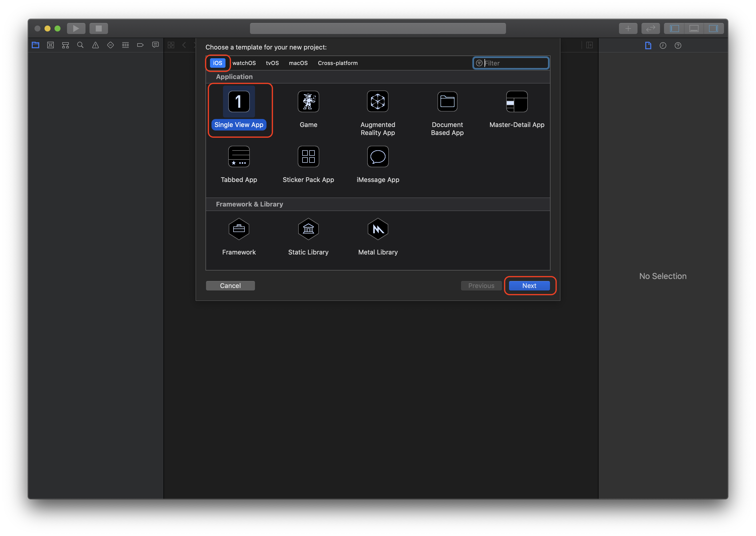Open the Quick Help inspector icon

point(678,45)
